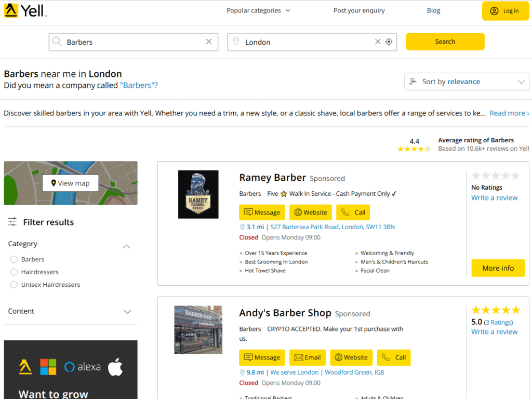Image resolution: width=532 pixels, height=399 pixels.
Task: Open View map
Action: pyautogui.click(x=71, y=183)
